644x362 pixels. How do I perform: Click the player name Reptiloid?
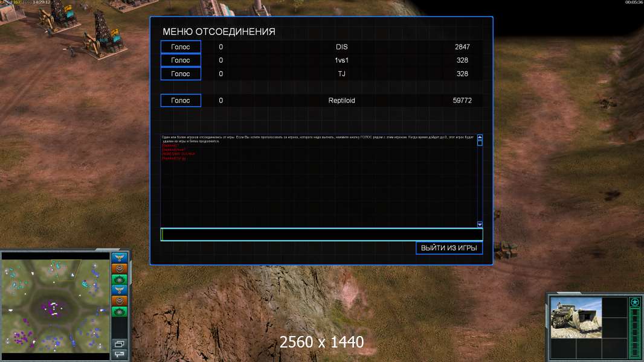click(x=342, y=100)
